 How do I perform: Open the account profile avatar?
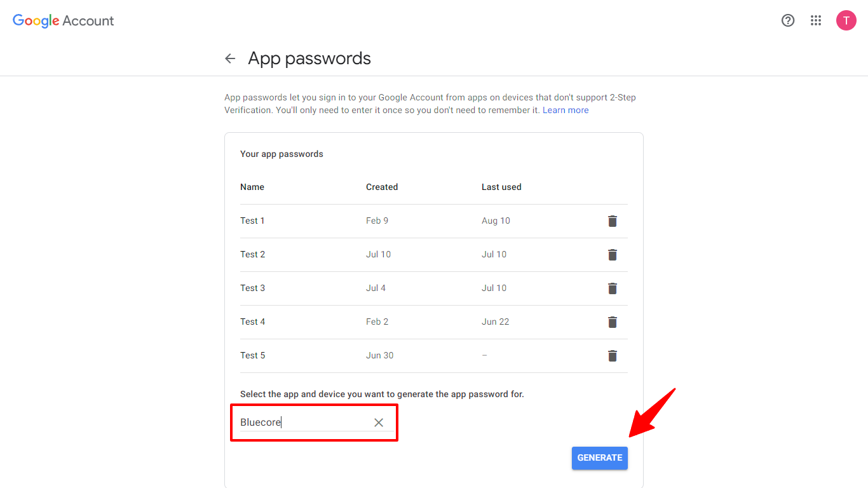point(846,20)
